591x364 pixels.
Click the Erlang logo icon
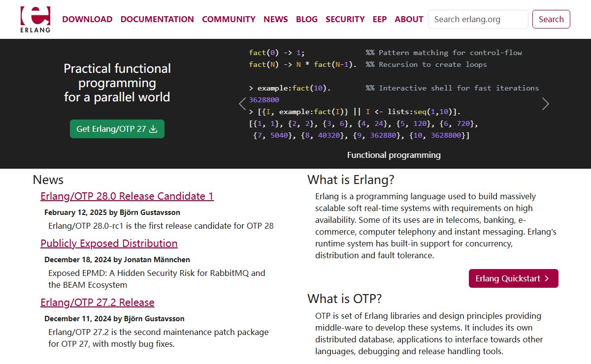(35, 19)
